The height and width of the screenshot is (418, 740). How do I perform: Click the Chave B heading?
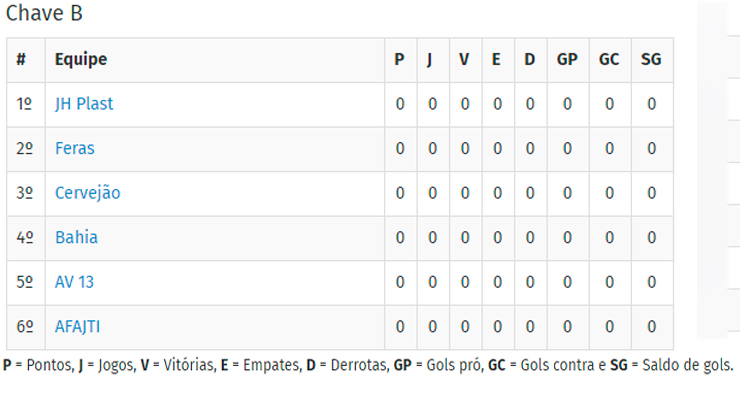point(44,13)
